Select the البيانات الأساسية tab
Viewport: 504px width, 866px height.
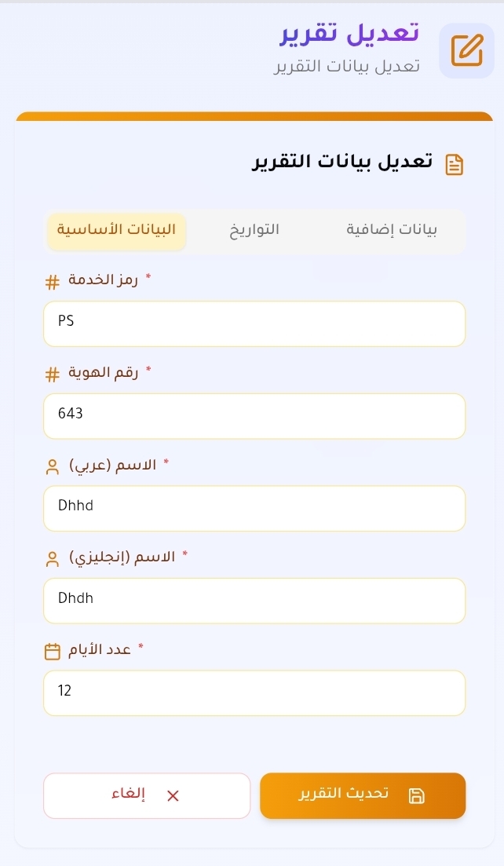116,230
